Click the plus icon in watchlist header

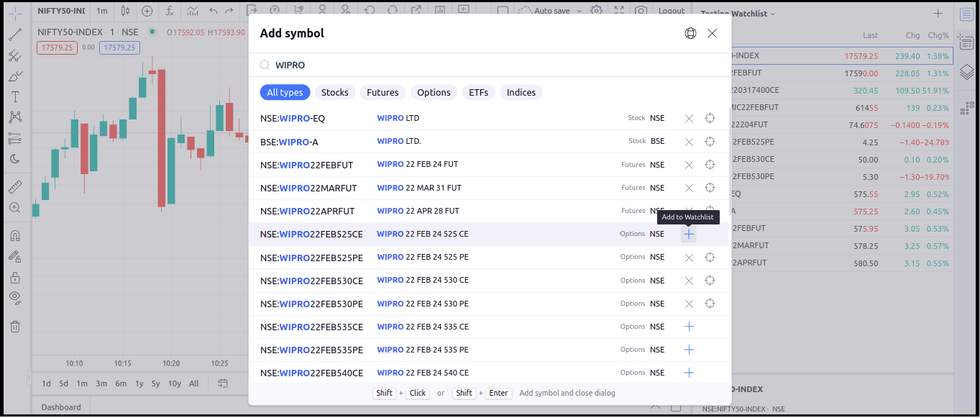pyautogui.click(x=938, y=14)
